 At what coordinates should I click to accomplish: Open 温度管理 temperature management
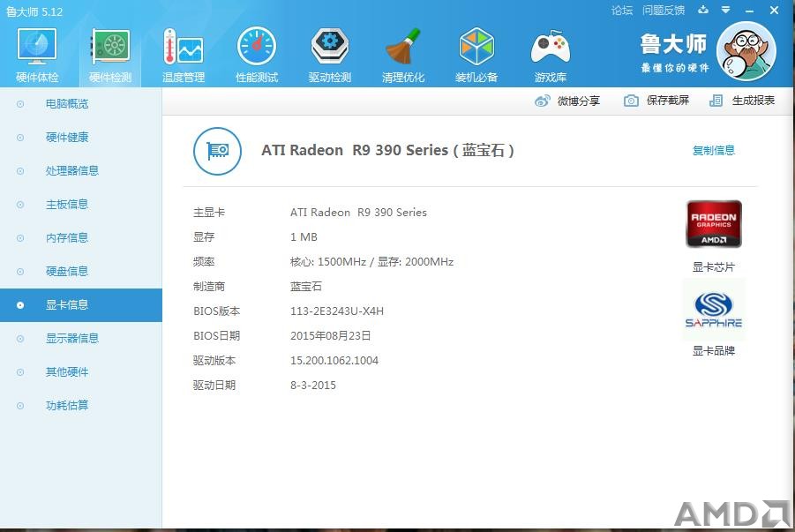click(183, 55)
